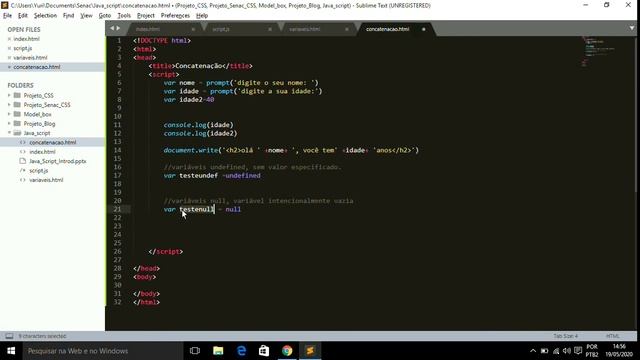This screenshot has height=360, width=640.
Task: Click the code minimap
Action: 598,51
